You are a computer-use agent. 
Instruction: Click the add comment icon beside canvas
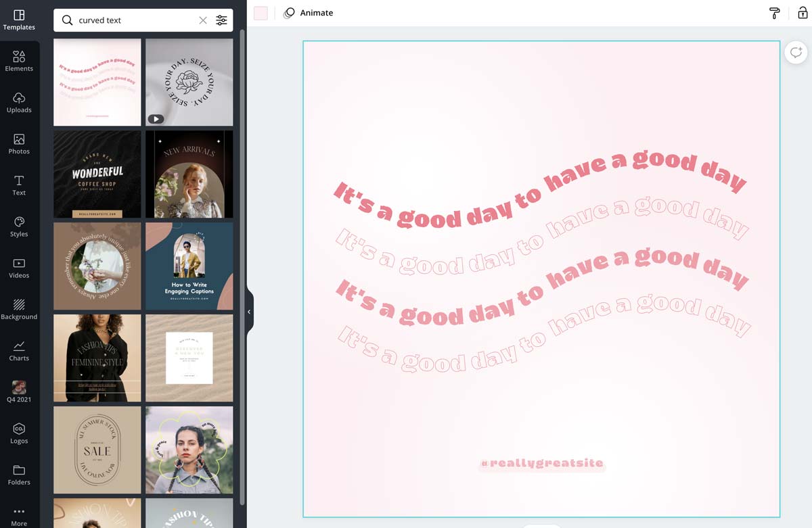click(796, 52)
